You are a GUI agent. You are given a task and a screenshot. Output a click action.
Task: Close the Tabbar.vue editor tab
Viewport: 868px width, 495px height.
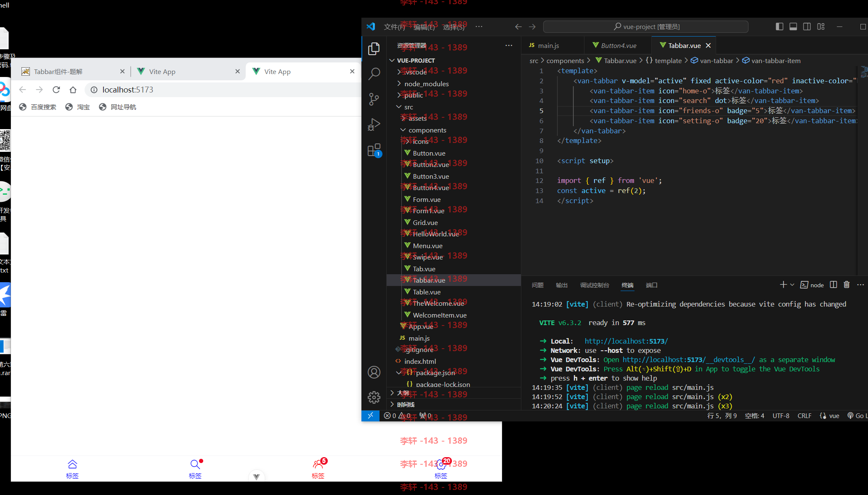[x=708, y=45]
